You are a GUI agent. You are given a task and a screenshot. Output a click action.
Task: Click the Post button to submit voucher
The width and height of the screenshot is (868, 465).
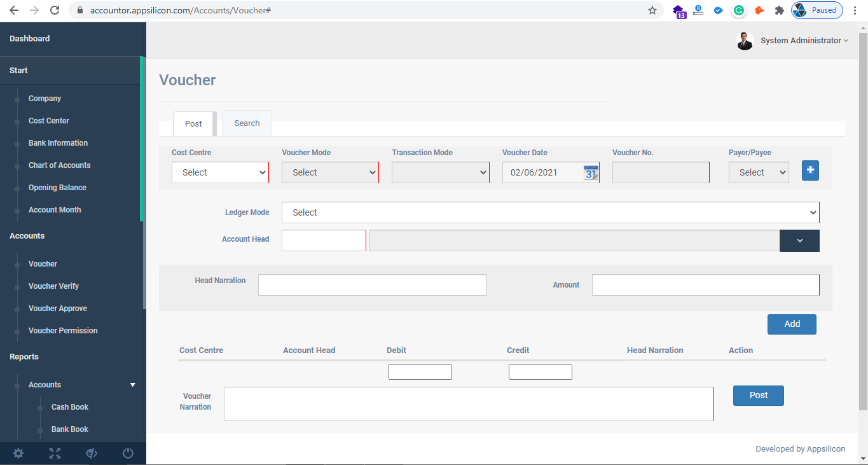click(x=758, y=395)
